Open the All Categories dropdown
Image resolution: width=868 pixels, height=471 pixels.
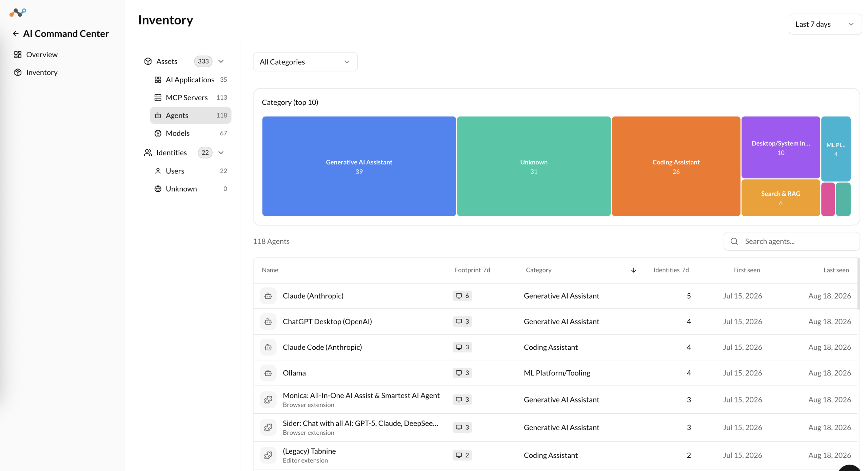[x=305, y=62]
